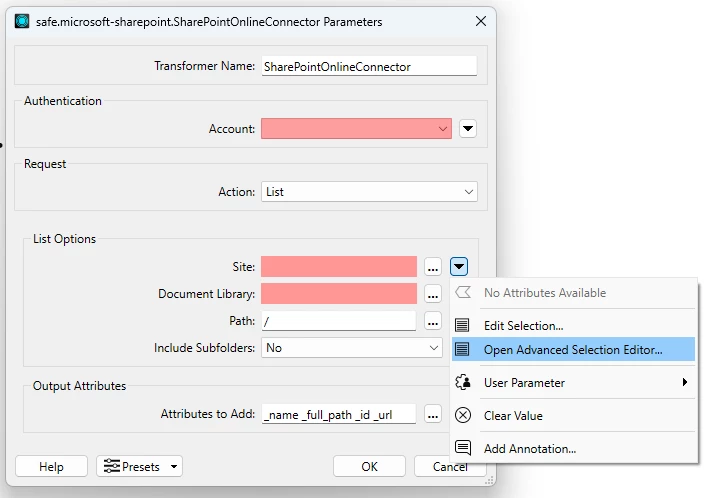Image resolution: width=707 pixels, height=498 pixels.
Task: Expand the Presets dropdown arrow
Action: [174, 466]
